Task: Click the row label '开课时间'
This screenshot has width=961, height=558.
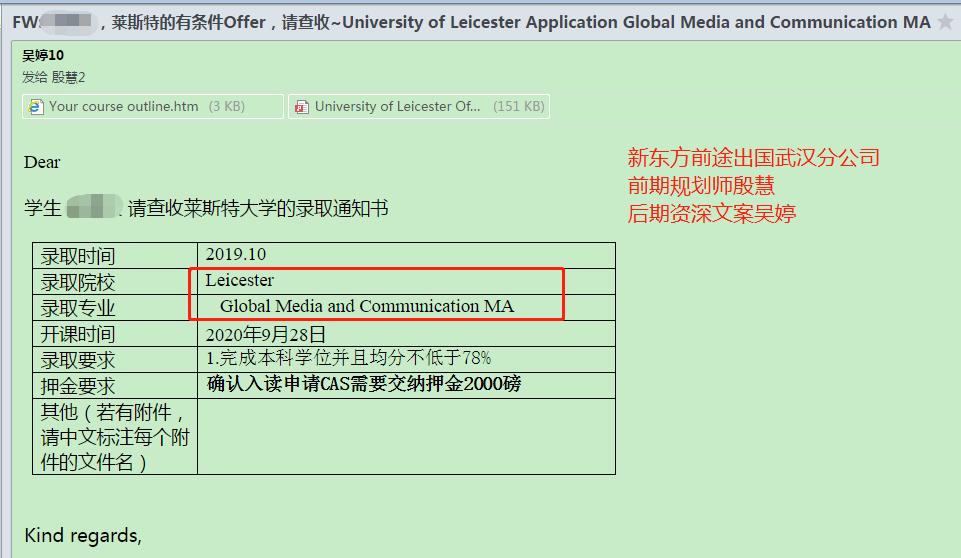Action: 78,334
